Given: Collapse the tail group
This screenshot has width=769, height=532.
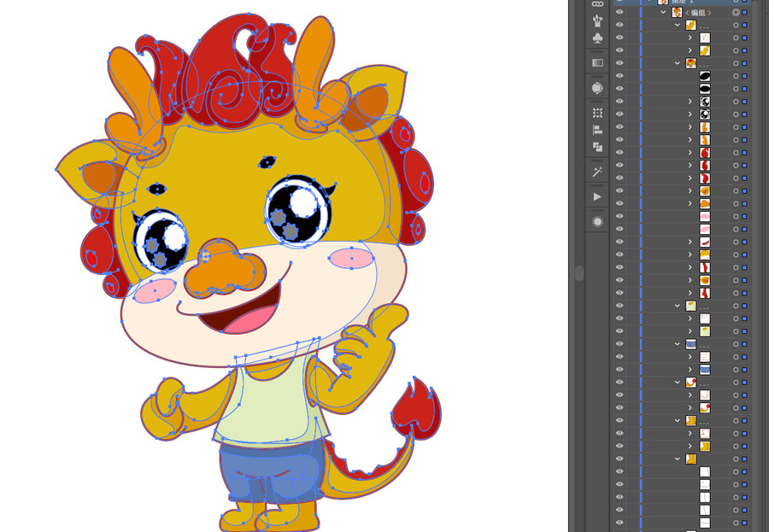Looking at the screenshot, I should point(678,383).
